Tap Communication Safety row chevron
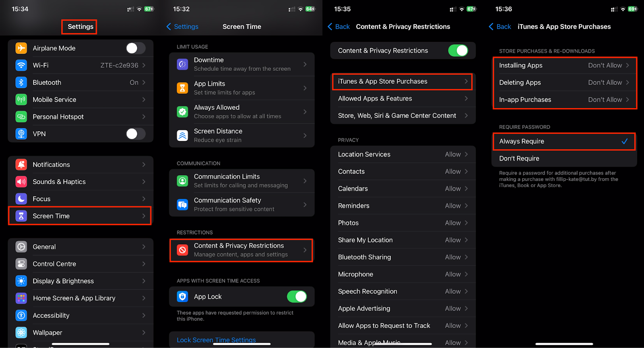 (x=305, y=205)
